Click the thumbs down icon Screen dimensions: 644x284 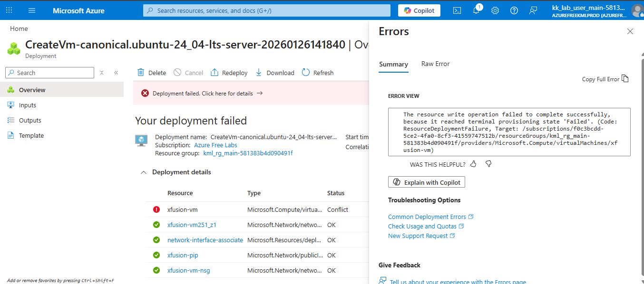click(x=488, y=164)
